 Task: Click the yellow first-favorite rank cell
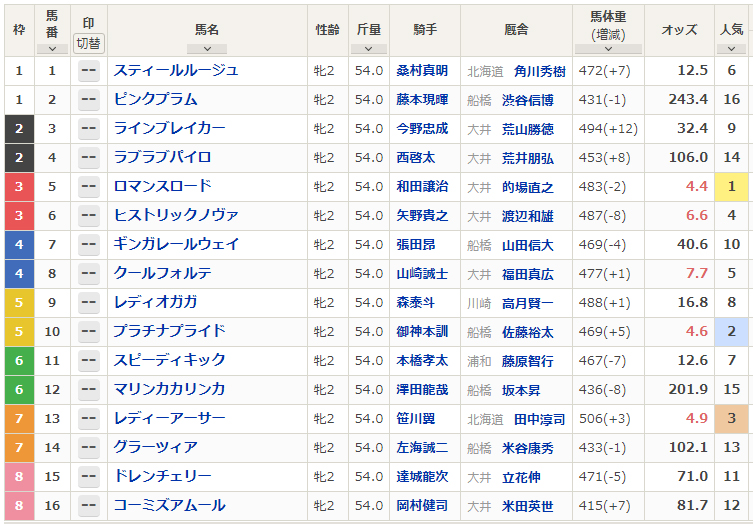click(x=731, y=186)
